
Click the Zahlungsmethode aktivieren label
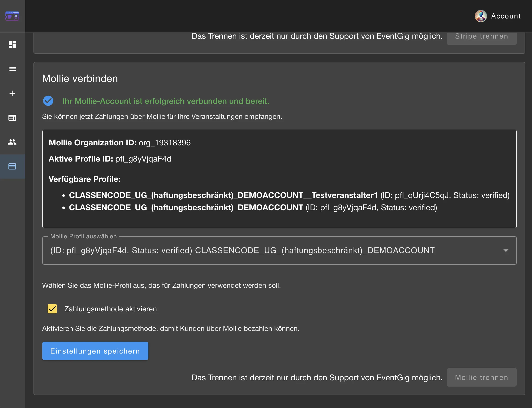point(111,309)
